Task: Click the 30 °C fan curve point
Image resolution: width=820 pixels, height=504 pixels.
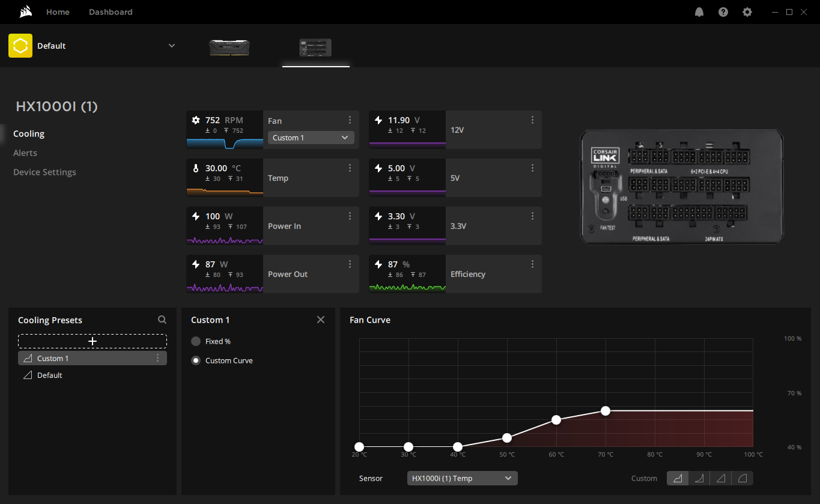Action: pos(408,447)
